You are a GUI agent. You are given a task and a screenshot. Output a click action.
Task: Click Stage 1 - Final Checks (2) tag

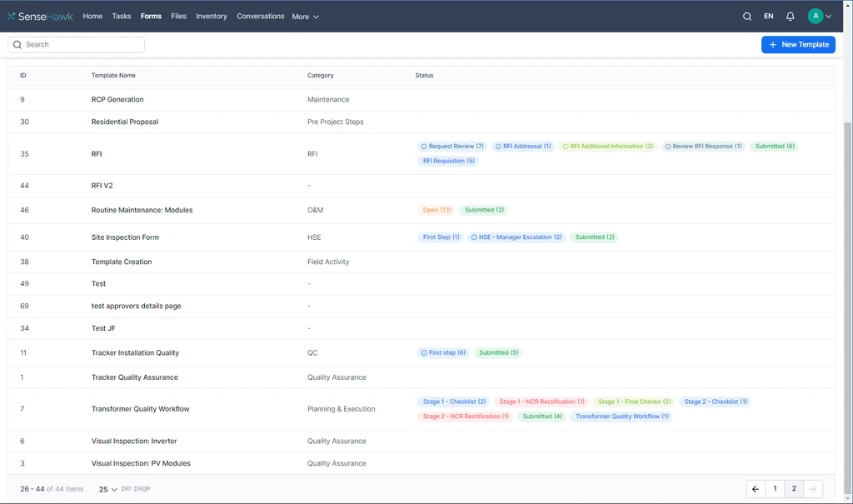pyautogui.click(x=634, y=402)
